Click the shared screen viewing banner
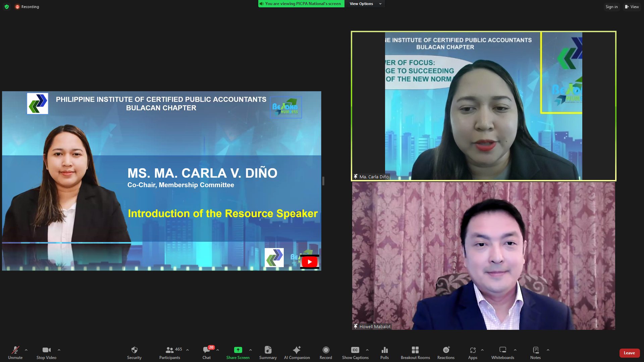 pyautogui.click(x=301, y=4)
